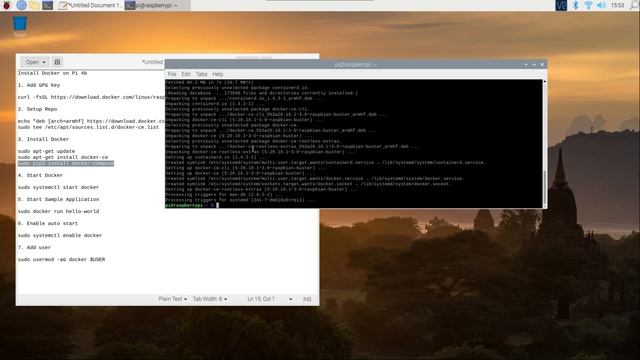Viewport: 640px width, 360px height.
Task: Open the Trash desktop icon
Action: coord(20,26)
